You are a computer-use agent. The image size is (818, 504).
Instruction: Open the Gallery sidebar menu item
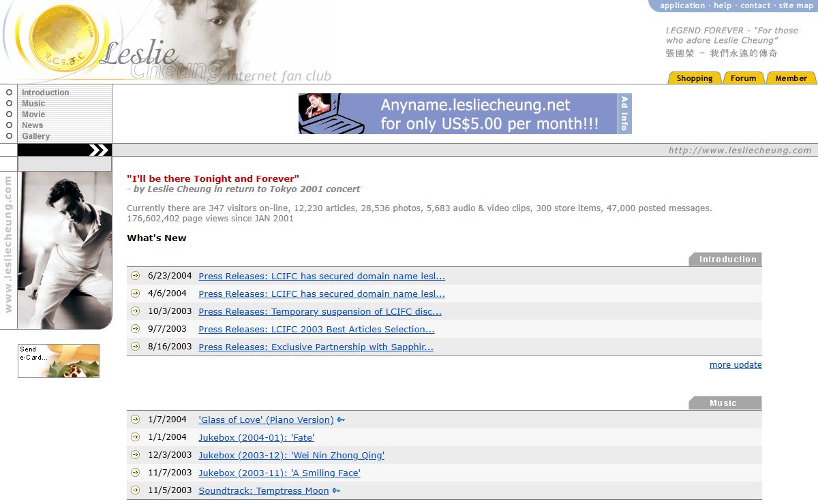pyautogui.click(x=35, y=136)
